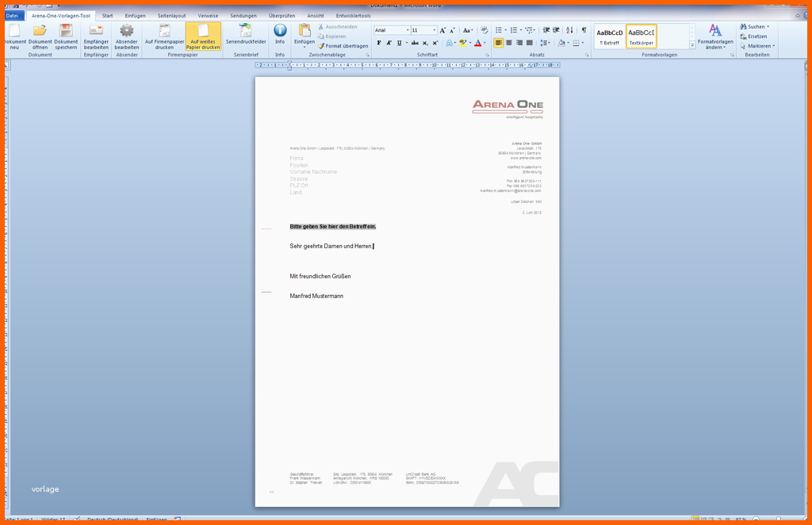Click the horizontal ruler
Screen dimensions: 812x525
tap(407, 65)
